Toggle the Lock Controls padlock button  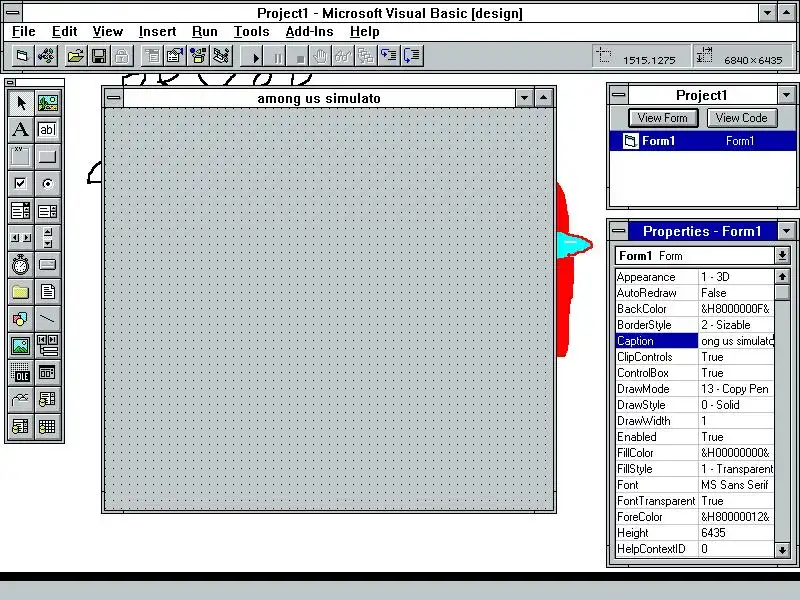point(122,56)
